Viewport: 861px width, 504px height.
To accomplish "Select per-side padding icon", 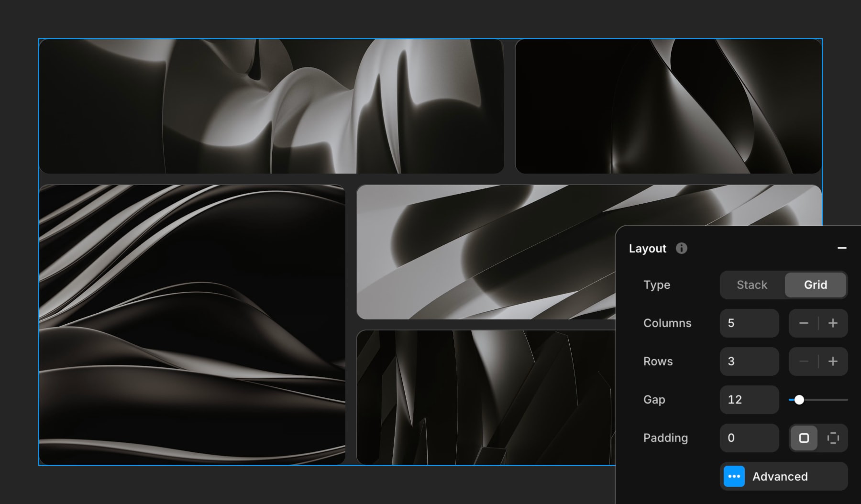I will (x=833, y=438).
